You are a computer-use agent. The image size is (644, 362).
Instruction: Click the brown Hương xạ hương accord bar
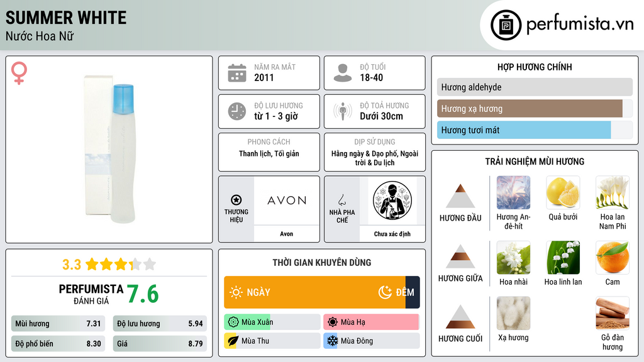(x=530, y=109)
